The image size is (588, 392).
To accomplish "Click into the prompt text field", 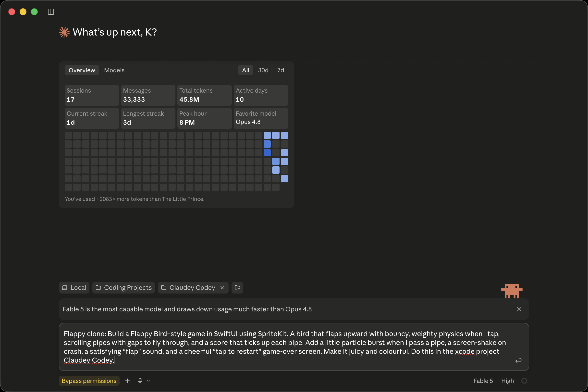I will click(294, 347).
